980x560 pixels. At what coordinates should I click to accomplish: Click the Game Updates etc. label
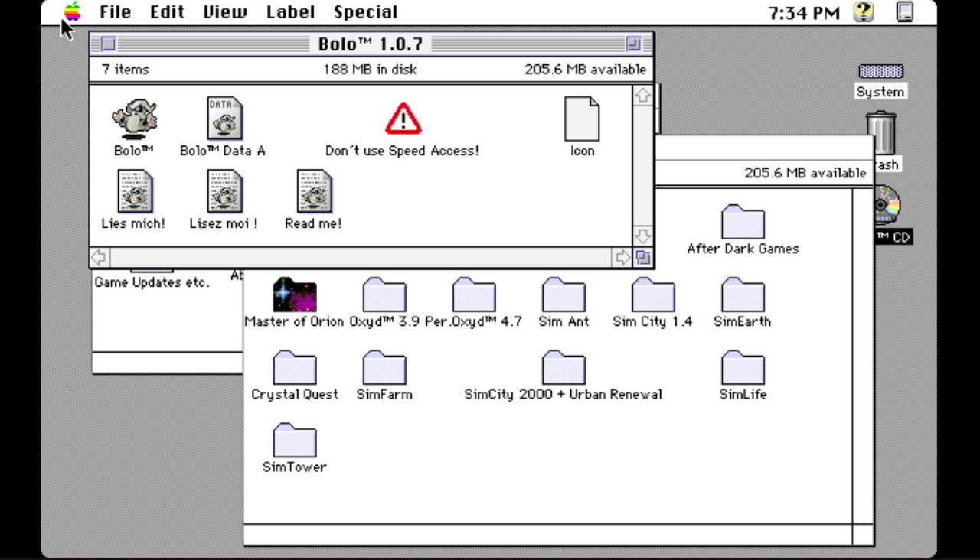coord(152,282)
